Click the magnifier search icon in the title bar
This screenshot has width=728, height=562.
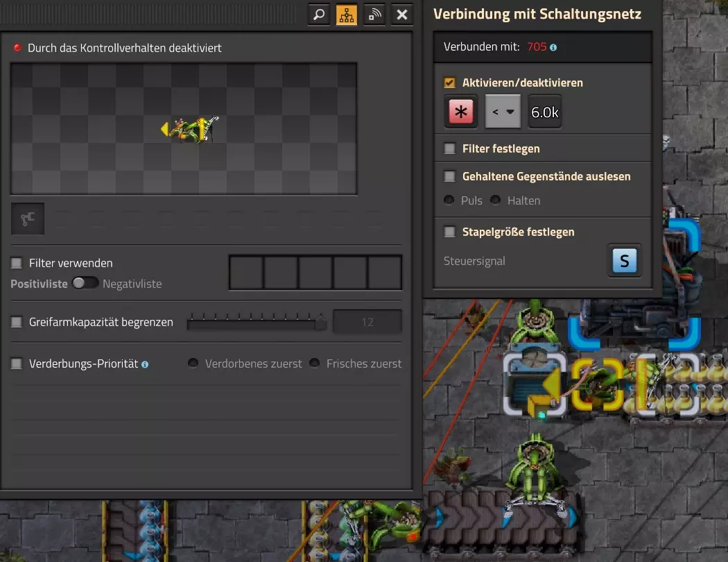pos(318,15)
